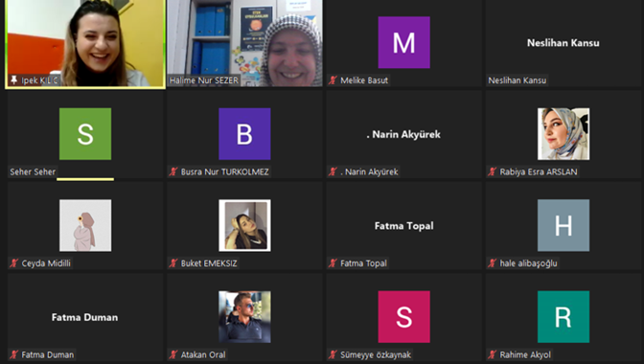Select the pink S avatar of Sümeyye özkaynak
Image resolution: width=644 pixels, height=364 pixels.
tap(403, 317)
